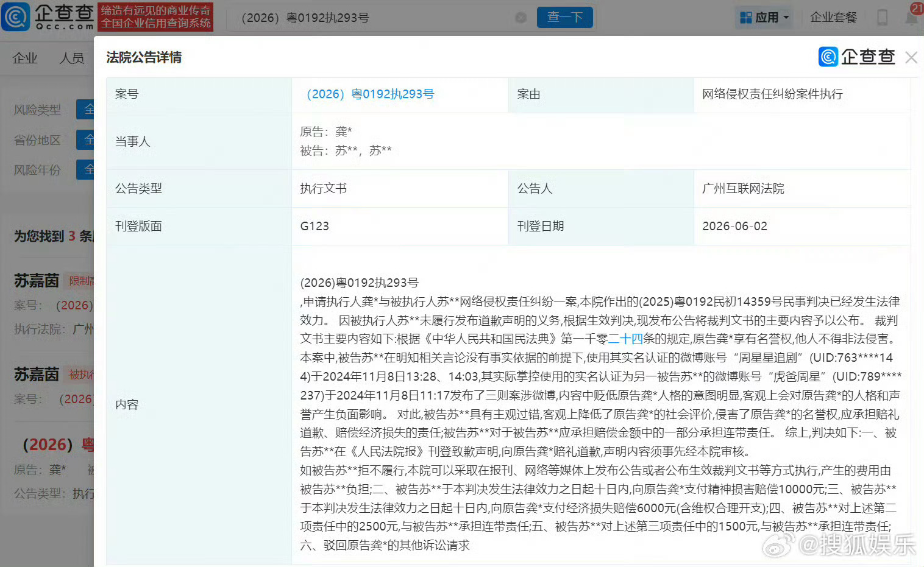The image size is (924, 567).
Task: Select the 被告：苏**，苏** party line
Action: (x=346, y=150)
